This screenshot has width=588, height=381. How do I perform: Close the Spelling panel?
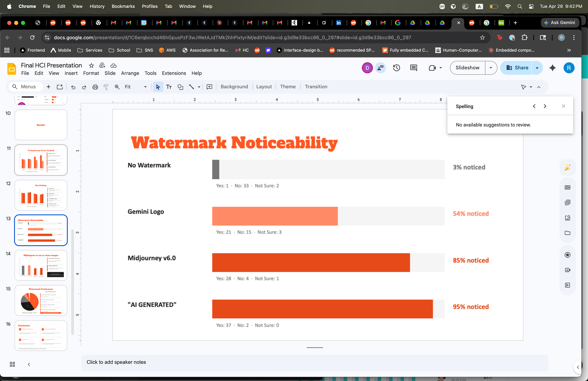click(x=564, y=106)
